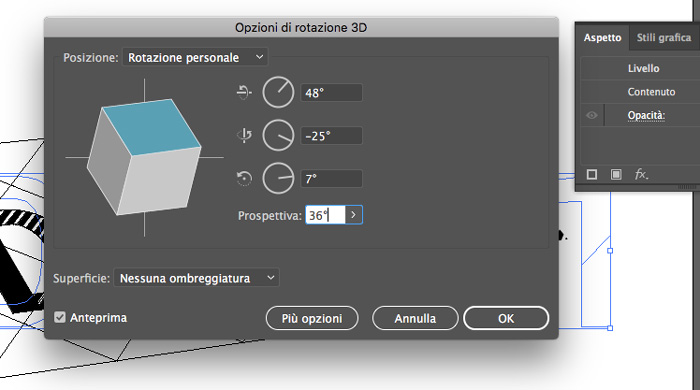Toggle visibility eye of Opacità row
The image size is (700, 390).
[592, 115]
